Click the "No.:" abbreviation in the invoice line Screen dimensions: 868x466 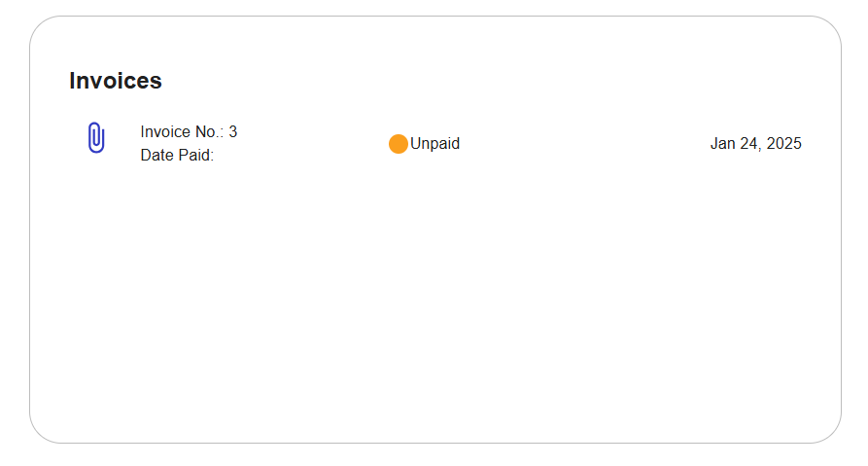coord(209,132)
